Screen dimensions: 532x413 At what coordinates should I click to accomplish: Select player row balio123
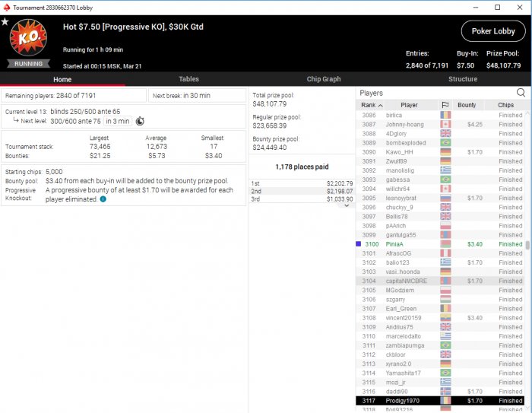tap(440, 262)
